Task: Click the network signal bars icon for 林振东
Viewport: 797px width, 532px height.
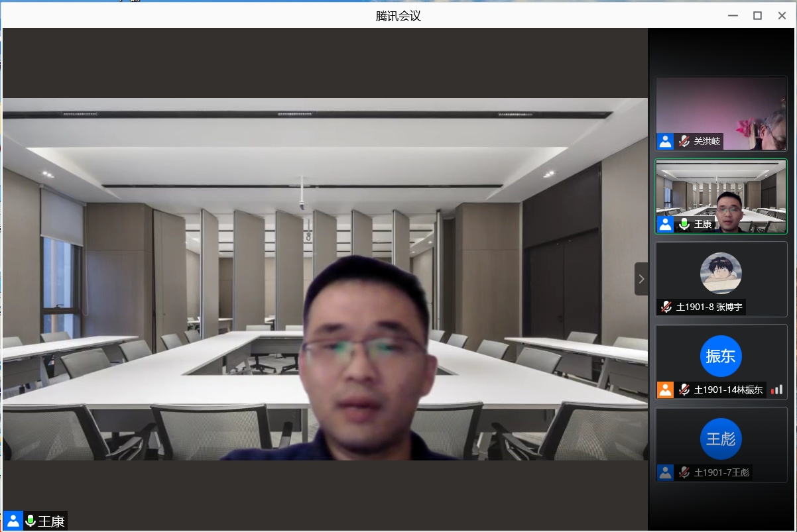Action: coord(776,390)
